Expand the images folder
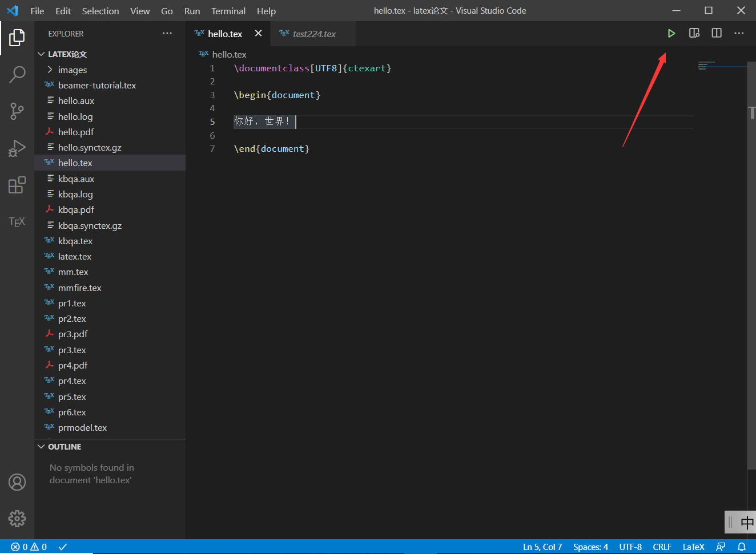 point(50,69)
